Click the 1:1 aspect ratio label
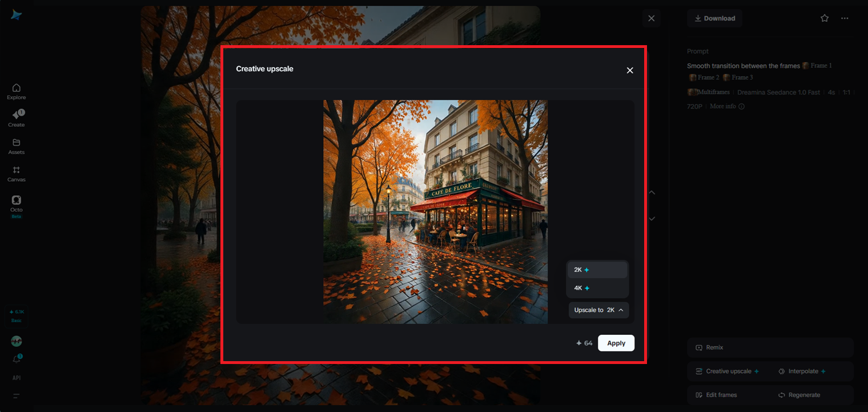The width and height of the screenshot is (868, 412). [847, 92]
